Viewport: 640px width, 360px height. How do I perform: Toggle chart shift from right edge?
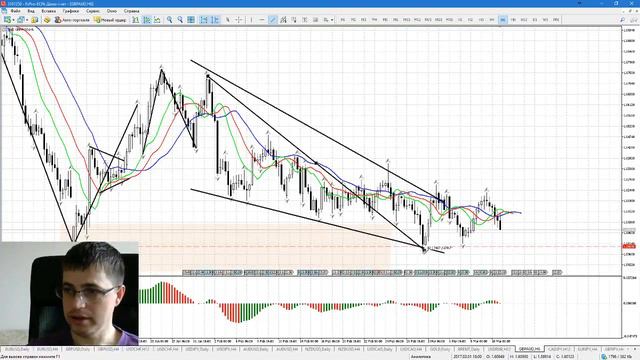click(x=215, y=20)
